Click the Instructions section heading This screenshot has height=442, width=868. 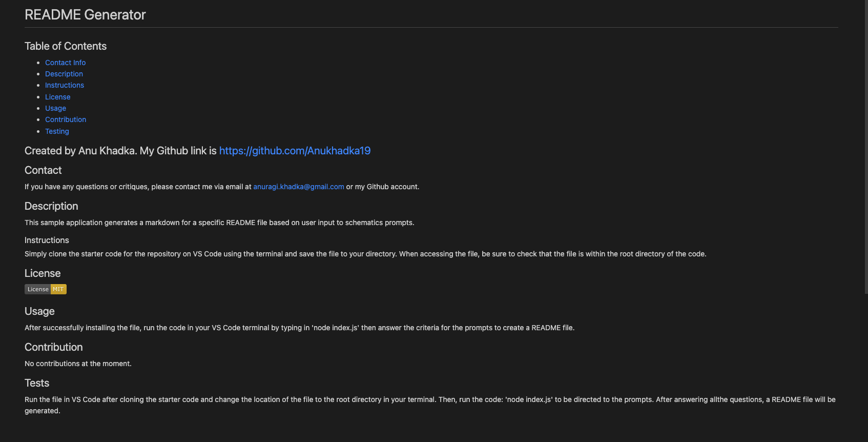[47, 240]
